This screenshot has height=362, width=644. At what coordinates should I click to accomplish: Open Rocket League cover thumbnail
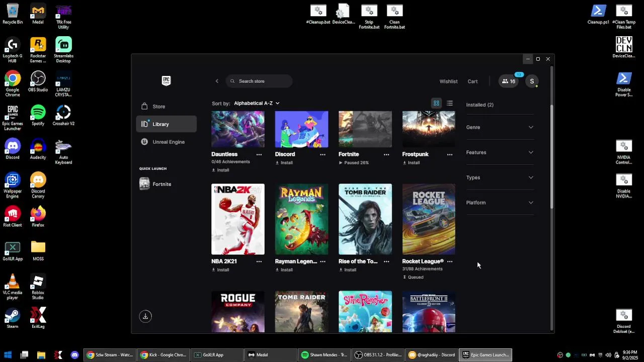(x=429, y=219)
